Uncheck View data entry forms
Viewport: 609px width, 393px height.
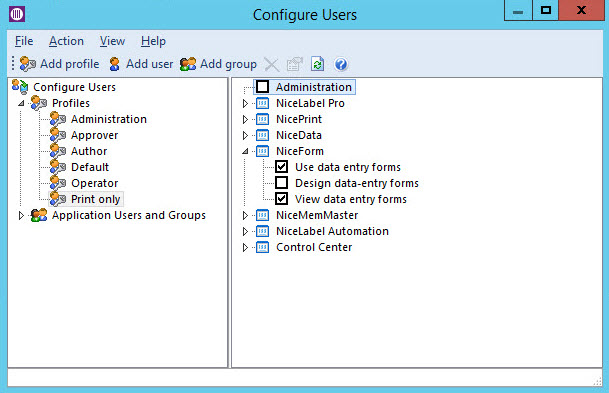click(x=282, y=199)
